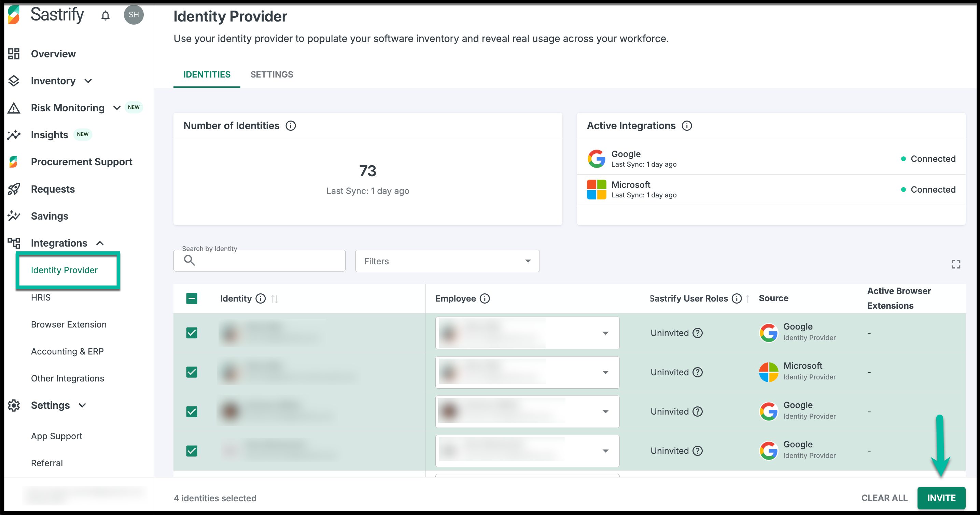
Task: Click the notification bell icon
Action: [x=106, y=15]
